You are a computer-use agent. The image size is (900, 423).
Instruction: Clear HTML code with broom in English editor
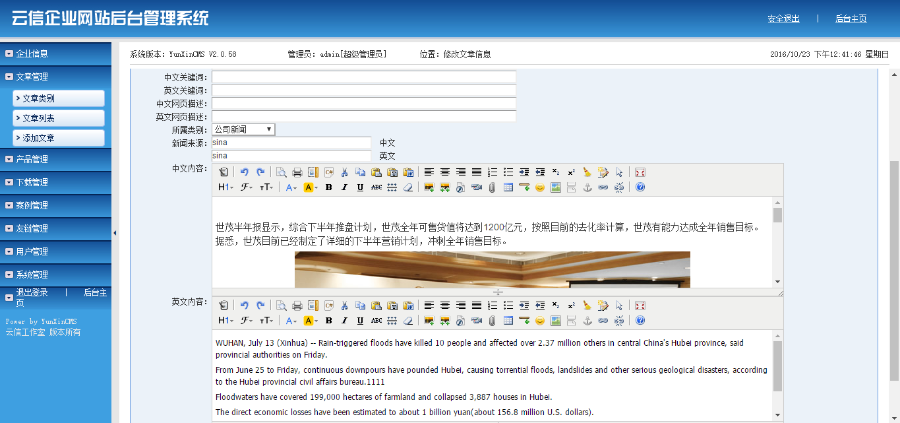587,305
